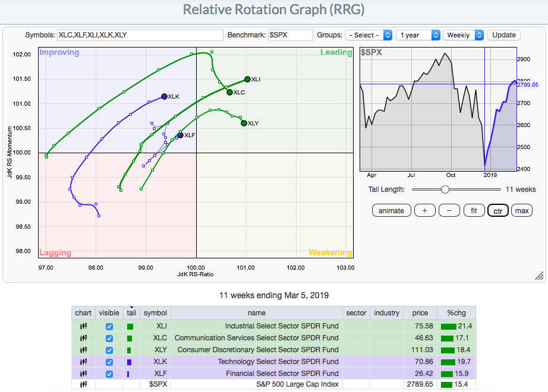548x392 pixels.
Task: Uncheck the XLK visible checkbox
Action: coord(109,362)
